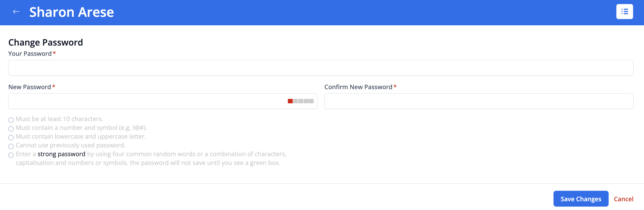Click the back arrow beside Sharon Arese
644x210 pixels.
(x=16, y=12)
